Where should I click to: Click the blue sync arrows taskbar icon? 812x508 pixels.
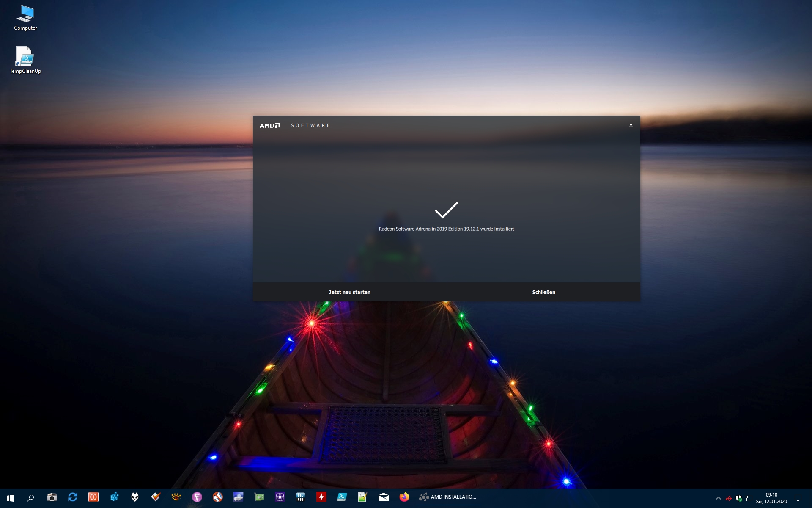[72, 497]
